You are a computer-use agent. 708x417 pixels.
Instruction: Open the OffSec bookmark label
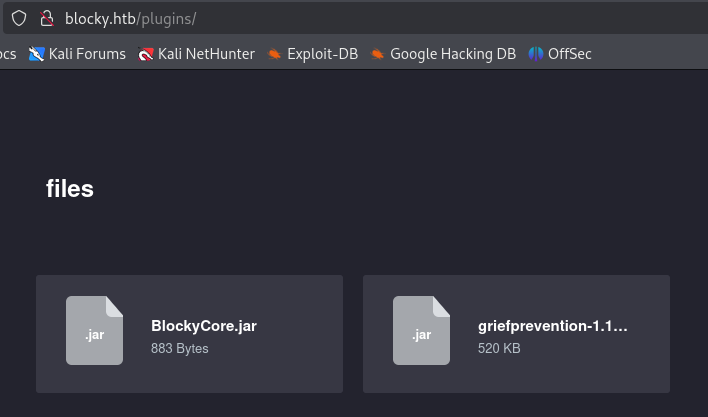point(570,54)
